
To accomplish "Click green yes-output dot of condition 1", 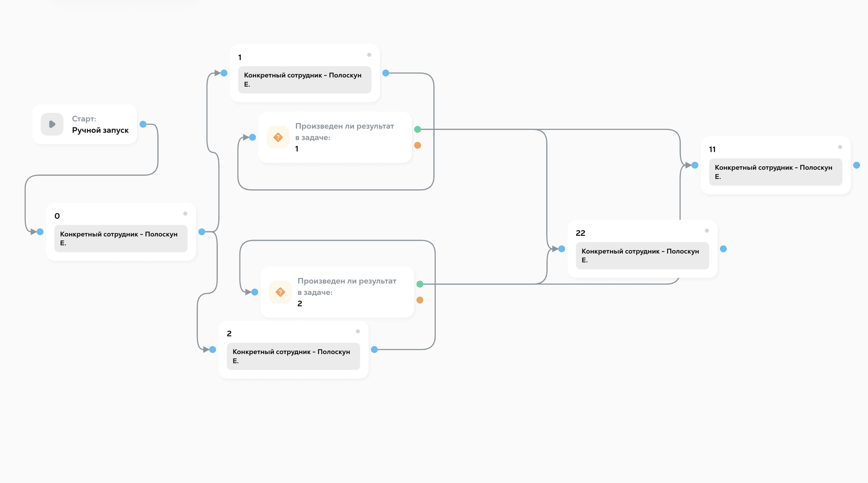I will point(418,129).
